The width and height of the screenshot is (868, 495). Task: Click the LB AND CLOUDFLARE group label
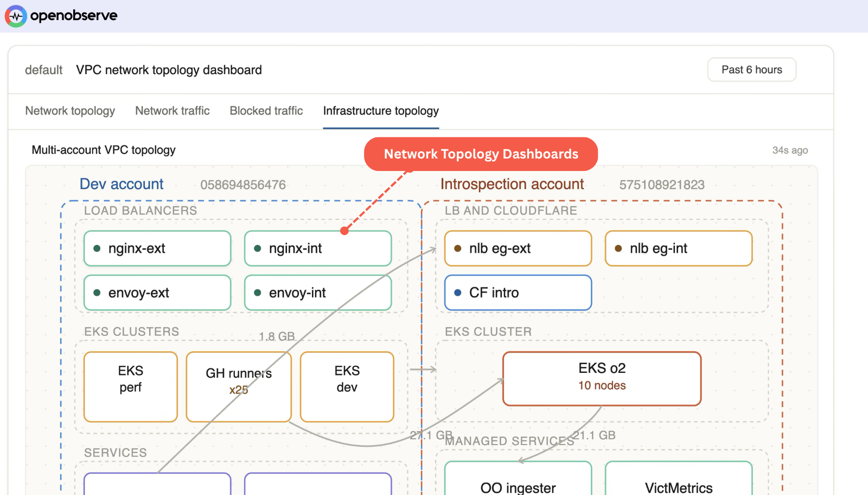click(x=511, y=211)
